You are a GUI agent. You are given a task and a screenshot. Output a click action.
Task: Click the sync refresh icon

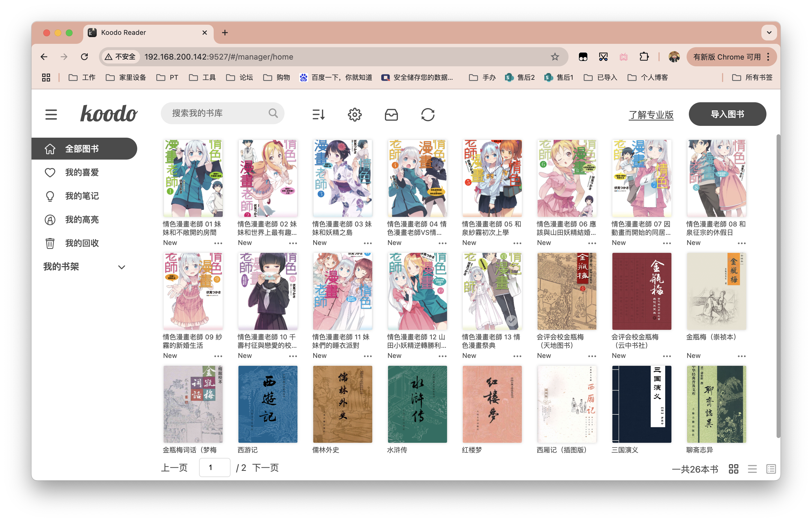pos(428,114)
